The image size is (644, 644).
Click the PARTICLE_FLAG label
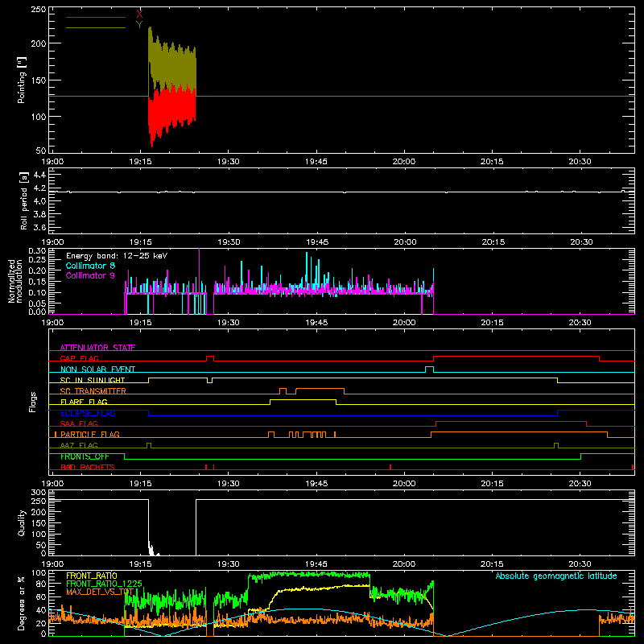[x=90, y=435]
